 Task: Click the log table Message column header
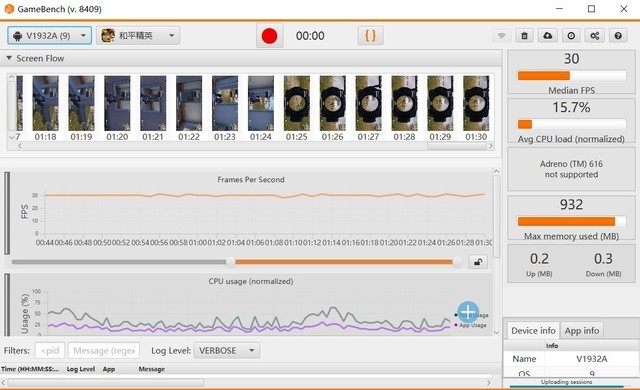tap(151, 369)
